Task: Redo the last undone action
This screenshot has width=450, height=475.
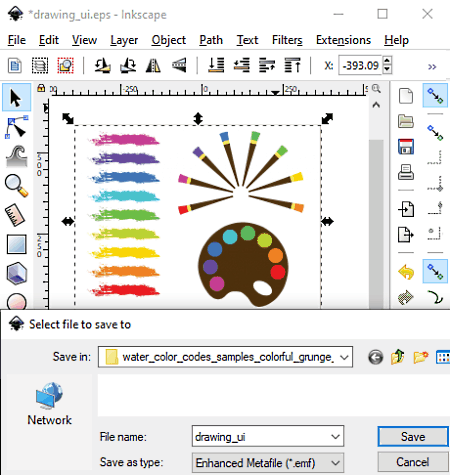Action: tap(406, 297)
